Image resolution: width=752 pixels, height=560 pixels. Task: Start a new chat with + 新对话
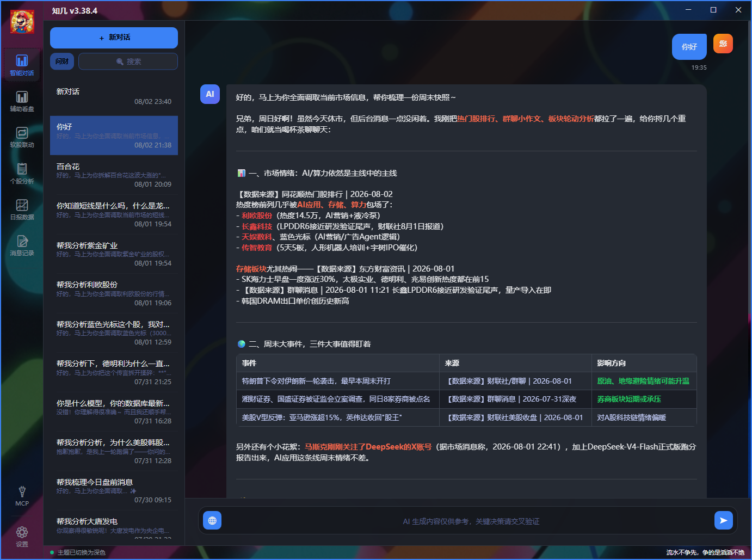pos(114,38)
